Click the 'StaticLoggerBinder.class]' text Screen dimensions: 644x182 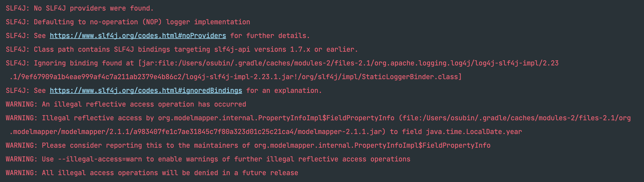(x=412, y=77)
